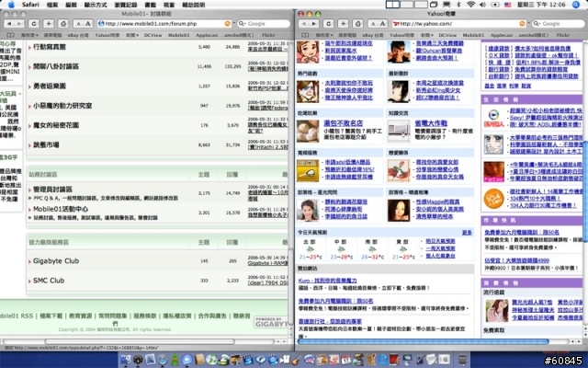The width and height of the screenshot is (588, 368).
Task: Open Dashboard from the Dock
Action: (x=138, y=360)
